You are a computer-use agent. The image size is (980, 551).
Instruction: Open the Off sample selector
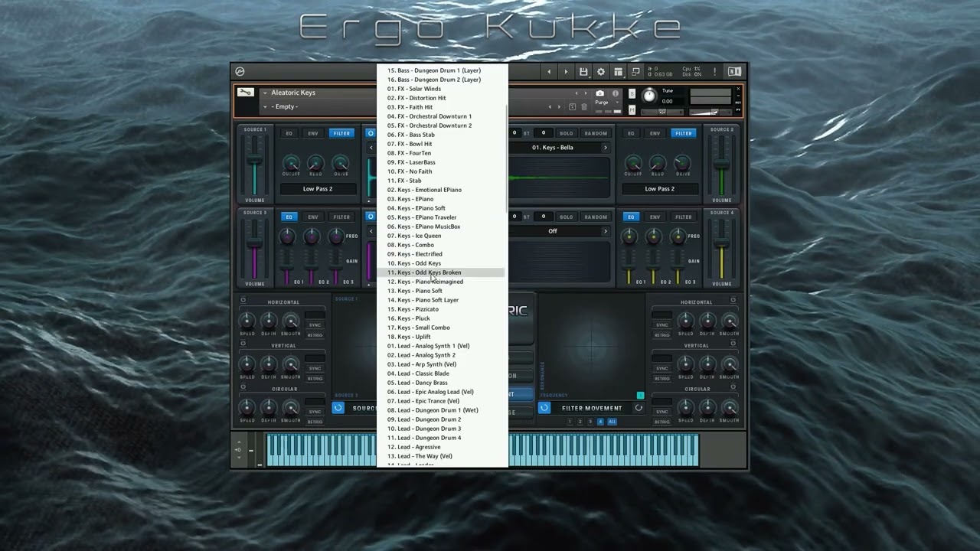(553, 231)
